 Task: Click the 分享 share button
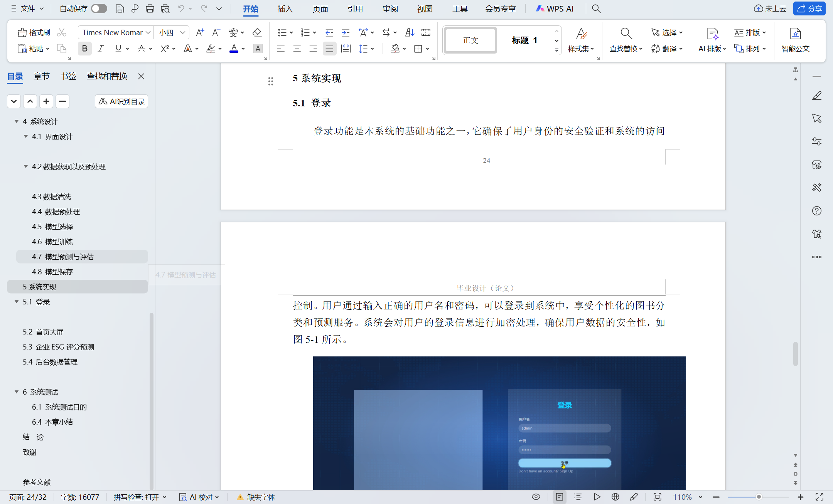click(x=809, y=8)
